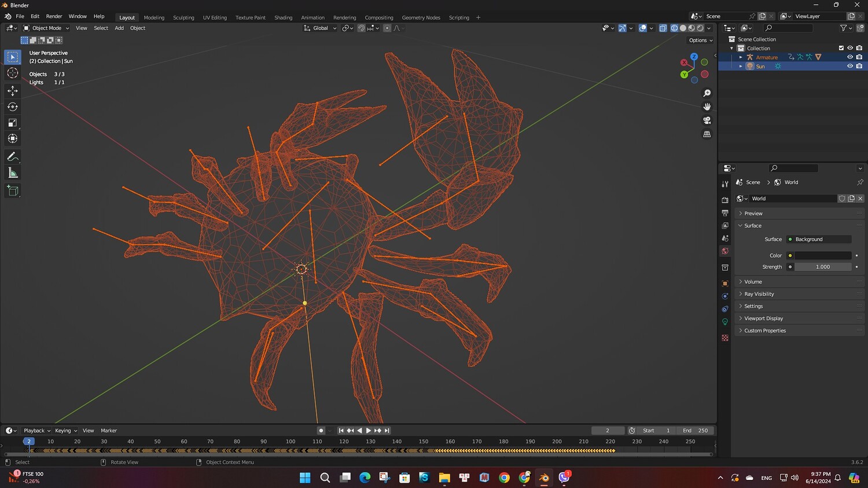Click the Z axis on navigation gizmo
Image resolution: width=868 pixels, height=488 pixels.
pyautogui.click(x=694, y=57)
